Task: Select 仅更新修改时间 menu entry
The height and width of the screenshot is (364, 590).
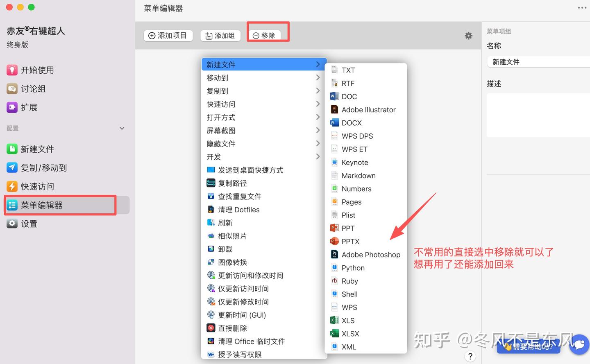Action: pos(264,302)
